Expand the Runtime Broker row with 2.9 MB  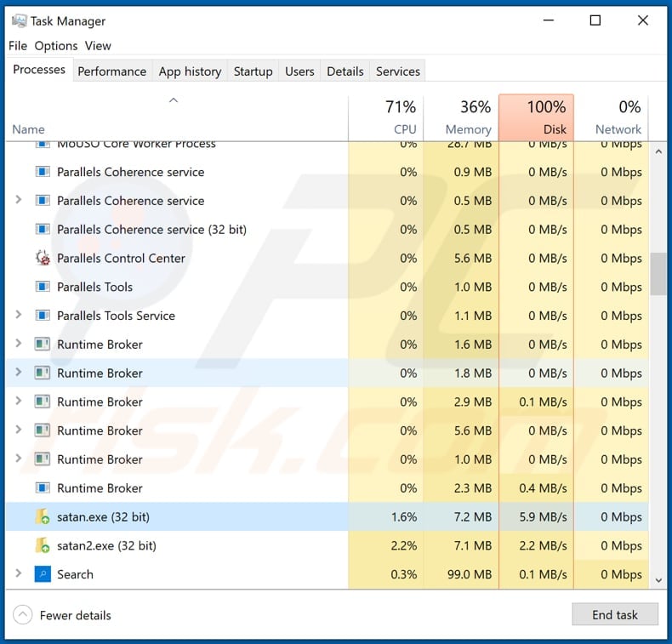tap(19, 401)
